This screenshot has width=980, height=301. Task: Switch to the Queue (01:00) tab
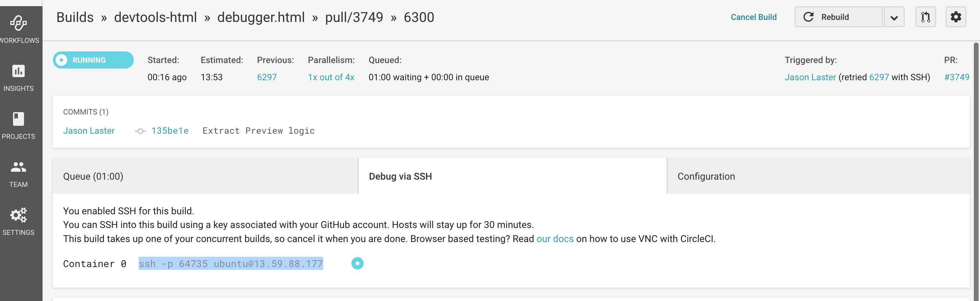click(x=93, y=176)
